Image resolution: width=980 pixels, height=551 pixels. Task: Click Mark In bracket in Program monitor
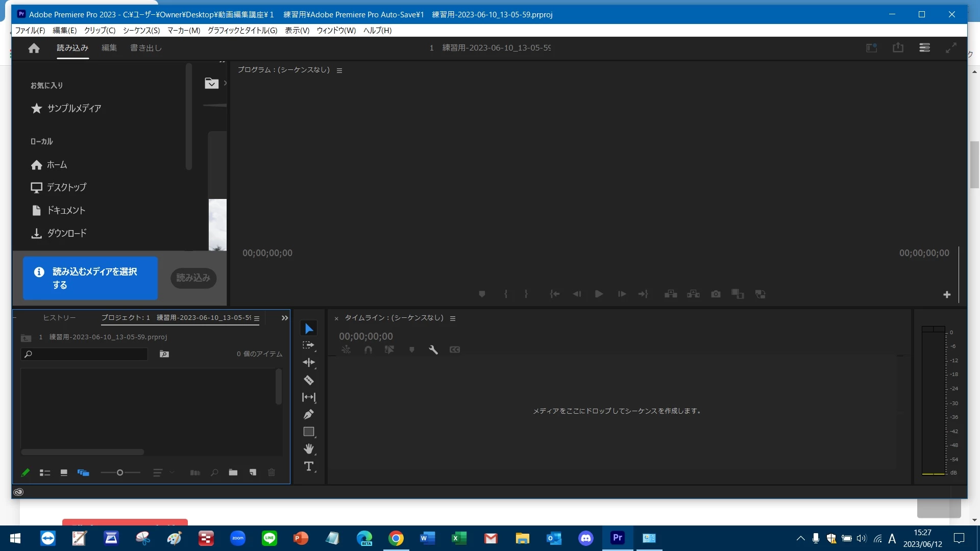point(506,294)
